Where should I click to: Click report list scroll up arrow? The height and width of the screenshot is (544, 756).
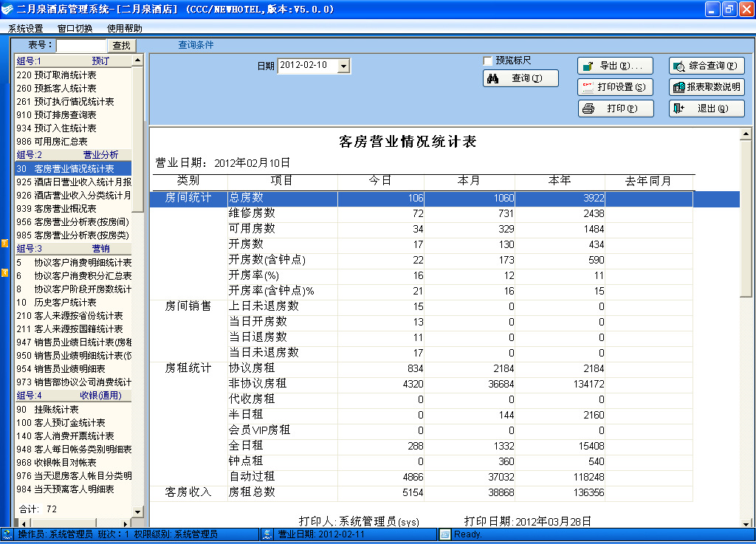point(138,61)
